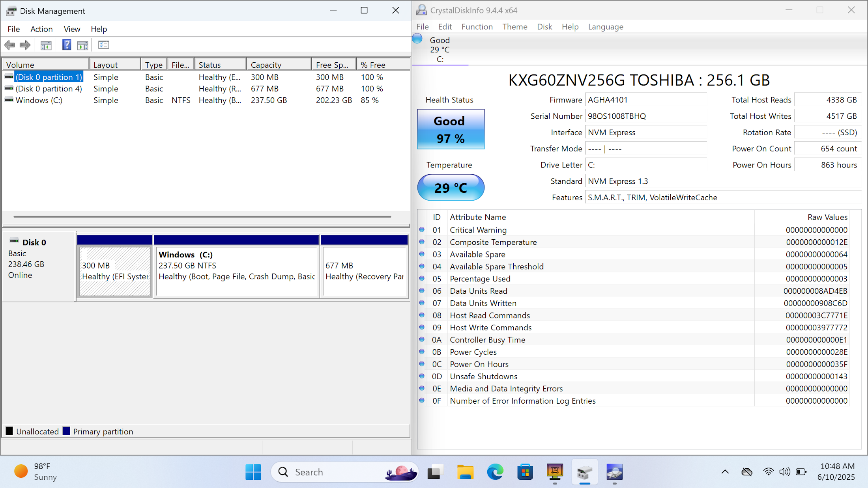Click the status dot beside Critical Warning
Viewport: 868px width, 488px height.
[x=422, y=229]
